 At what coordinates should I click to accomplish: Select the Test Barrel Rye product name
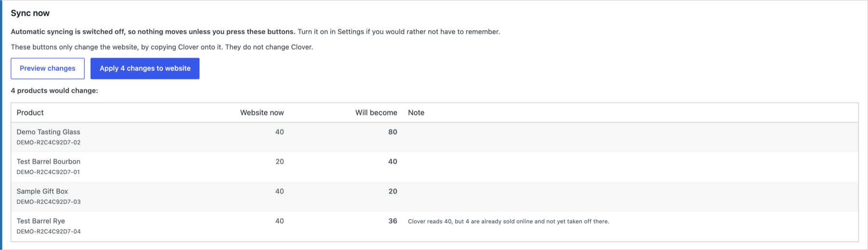click(41, 221)
